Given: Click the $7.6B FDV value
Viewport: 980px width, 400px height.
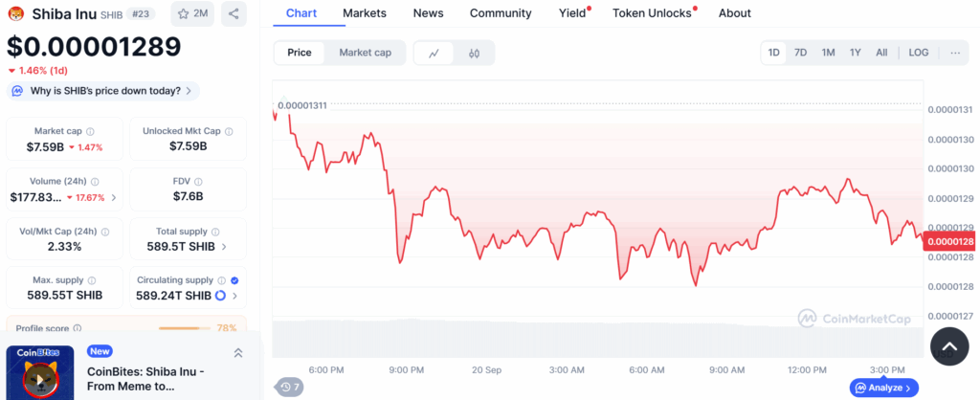Looking at the screenshot, I should click(189, 197).
